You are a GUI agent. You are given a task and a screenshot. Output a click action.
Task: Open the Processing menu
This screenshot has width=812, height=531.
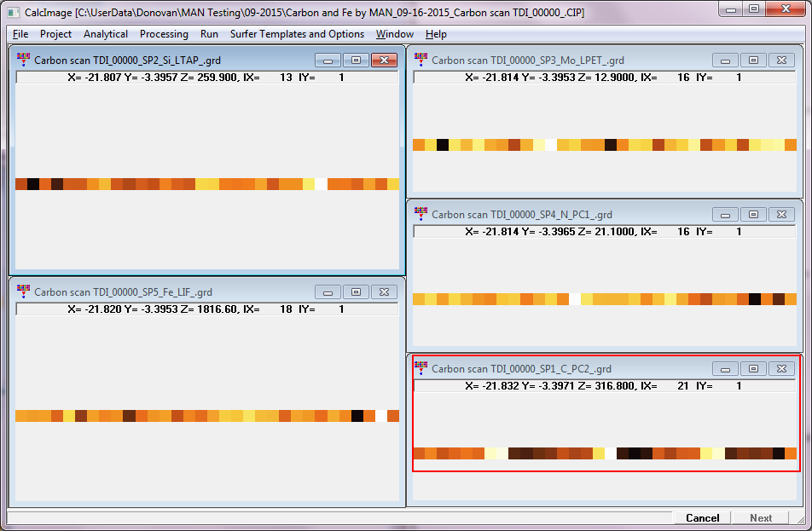coord(164,34)
